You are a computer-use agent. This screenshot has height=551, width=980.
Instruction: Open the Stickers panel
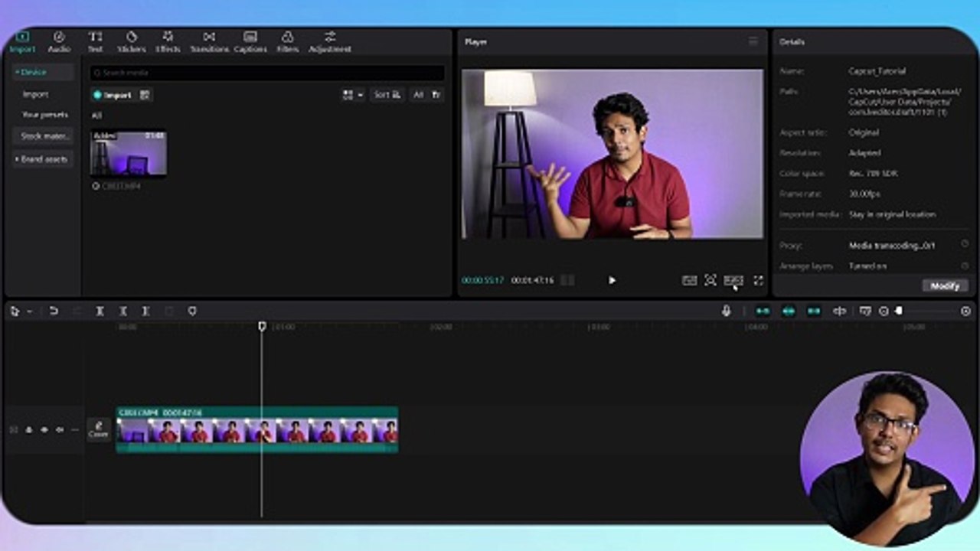(132, 42)
